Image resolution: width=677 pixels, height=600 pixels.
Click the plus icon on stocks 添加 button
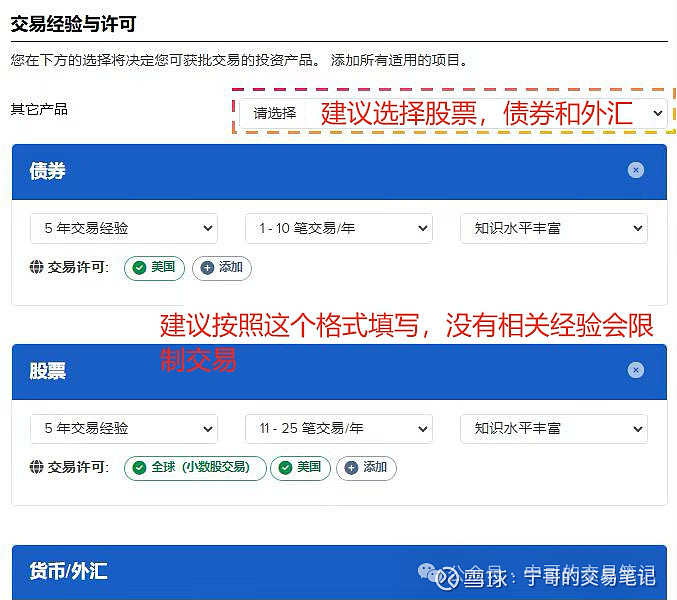351,468
